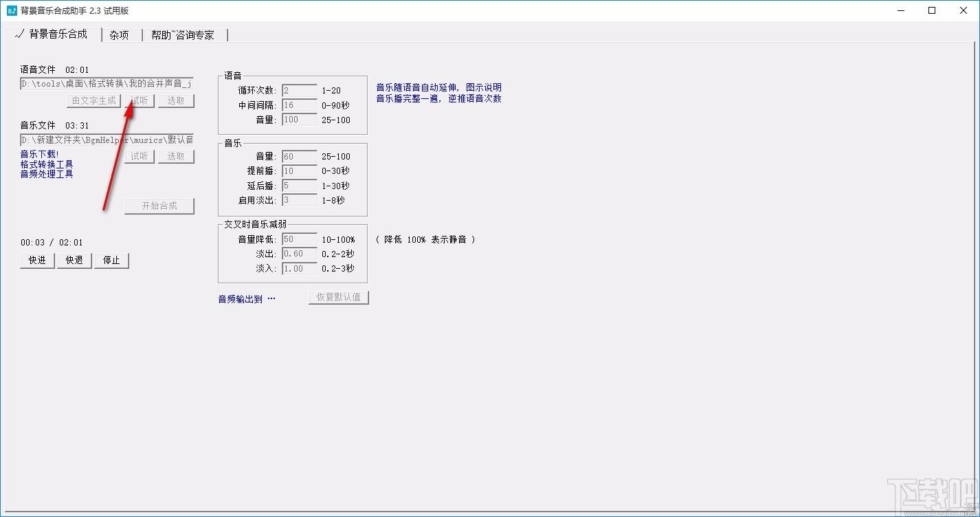Click the 快退 rewind button

click(x=74, y=261)
